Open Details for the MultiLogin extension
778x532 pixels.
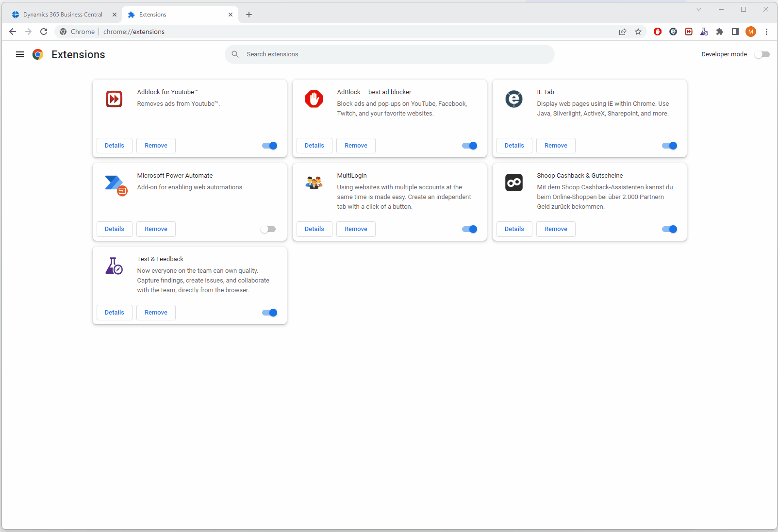click(x=314, y=229)
